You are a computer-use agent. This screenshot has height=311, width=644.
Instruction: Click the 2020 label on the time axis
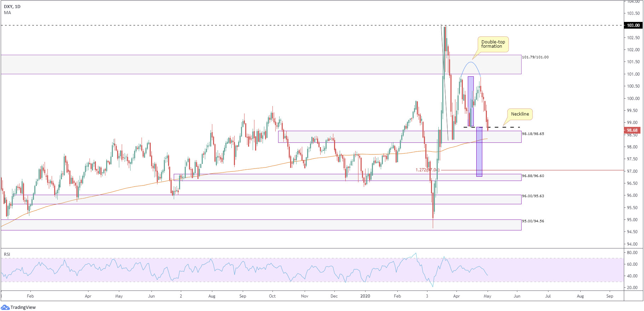(365, 296)
